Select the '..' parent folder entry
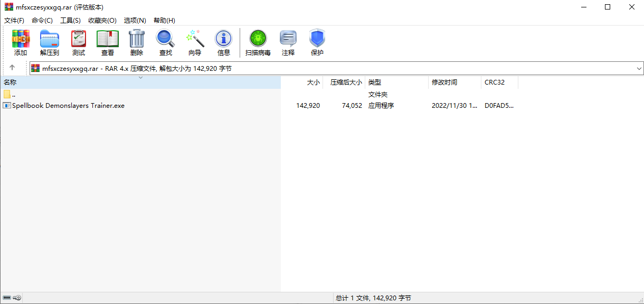The image size is (644, 304). (13, 95)
